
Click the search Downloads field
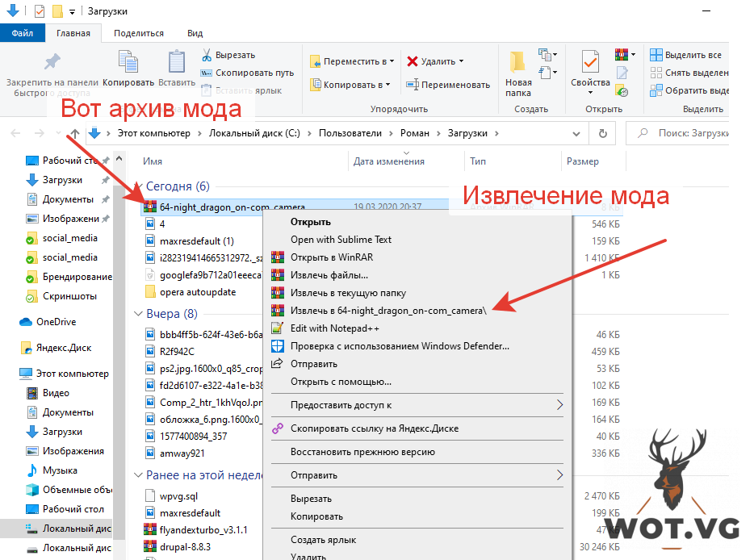point(677,133)
